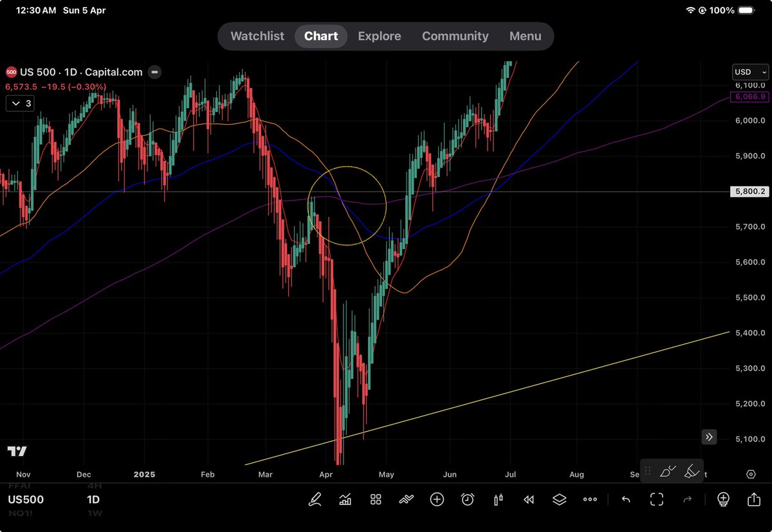Click the Jul label on time axis
The image size is (772, 532).
511,475
